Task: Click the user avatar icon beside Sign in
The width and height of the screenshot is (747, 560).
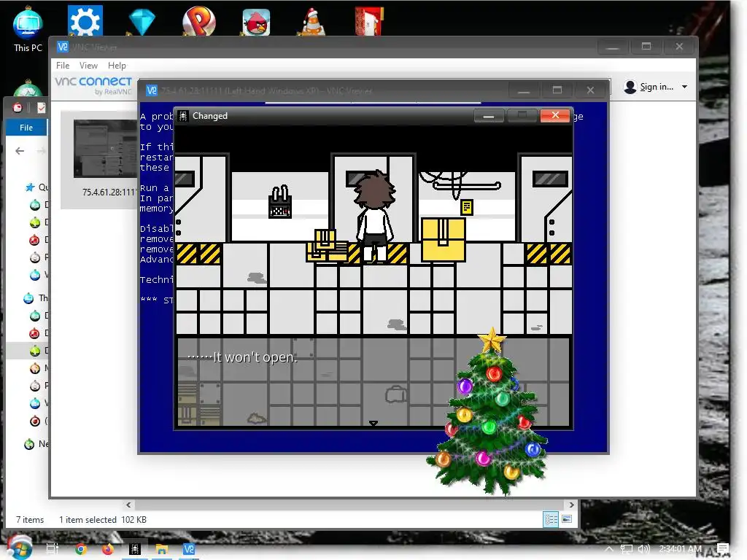Action: tap(630, 87)
